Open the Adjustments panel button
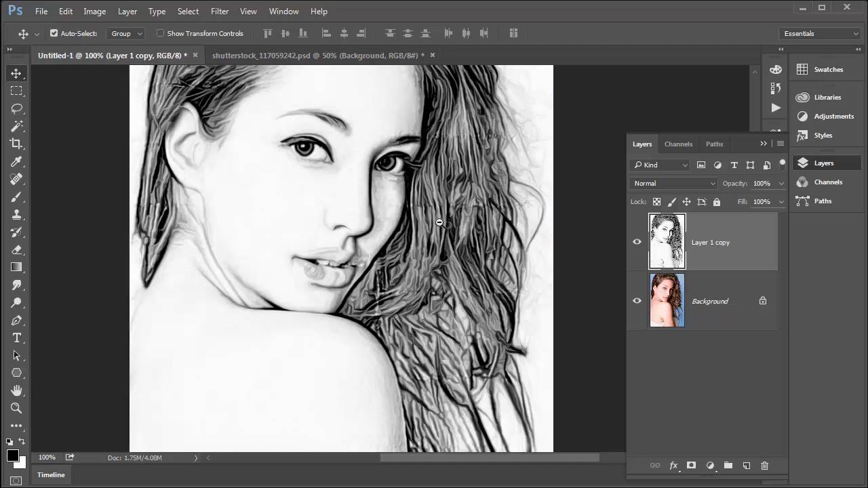This screenshot has height=488, width=868. [x=825, y=116]
